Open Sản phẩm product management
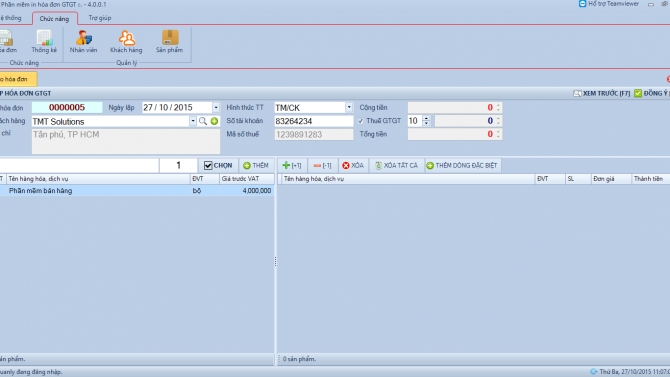Image resolution: width=670 pixels, height=377 pixels. 169,41
